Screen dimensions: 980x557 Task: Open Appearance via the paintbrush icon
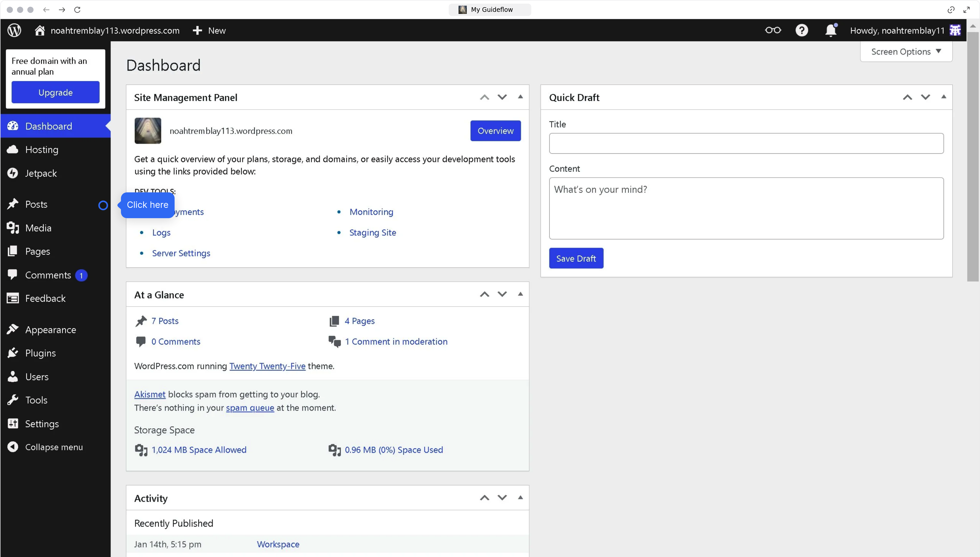point(13,329)
